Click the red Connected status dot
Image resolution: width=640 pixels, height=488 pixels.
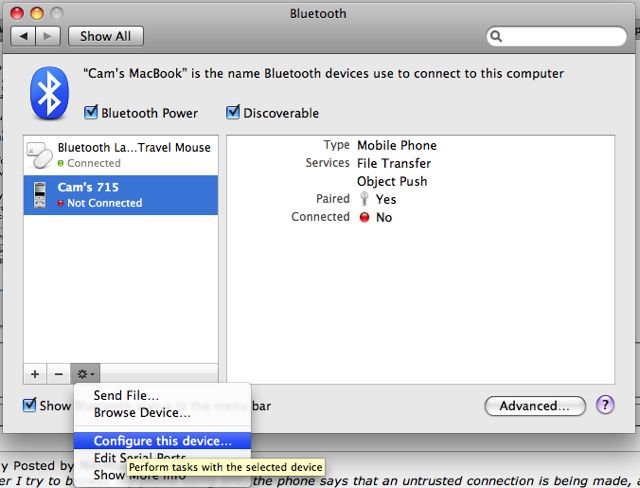[x=364, y=217]
